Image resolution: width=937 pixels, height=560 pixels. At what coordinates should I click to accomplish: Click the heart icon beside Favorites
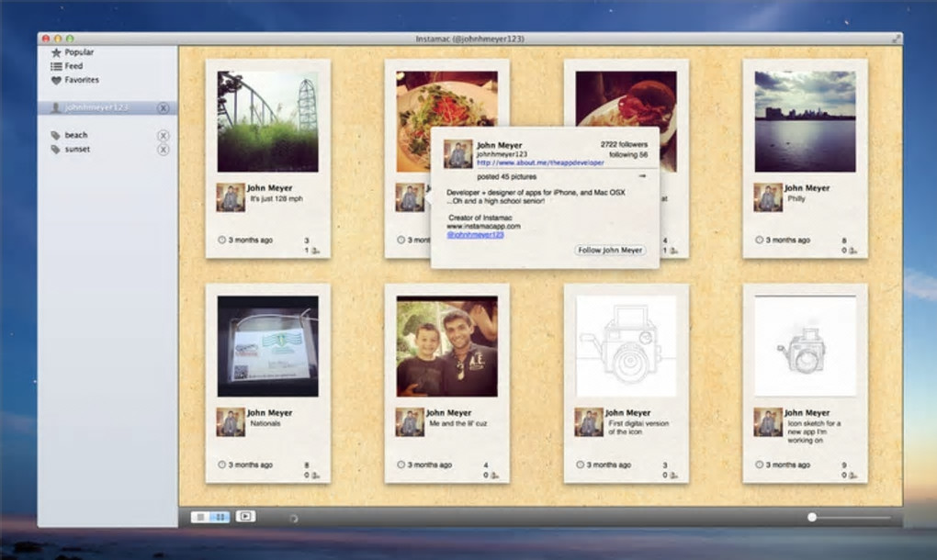56,80
